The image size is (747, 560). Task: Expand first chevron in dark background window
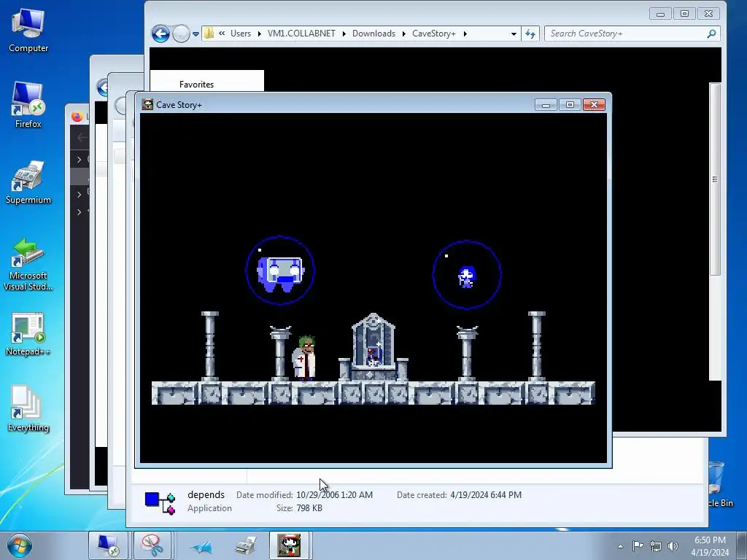[x=79, y=160]
